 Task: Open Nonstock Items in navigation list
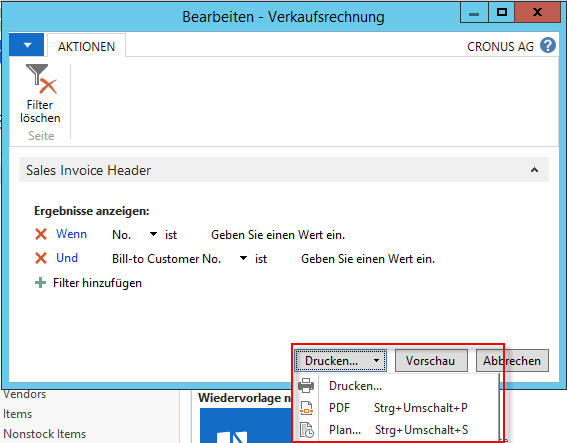pos(45,434)
